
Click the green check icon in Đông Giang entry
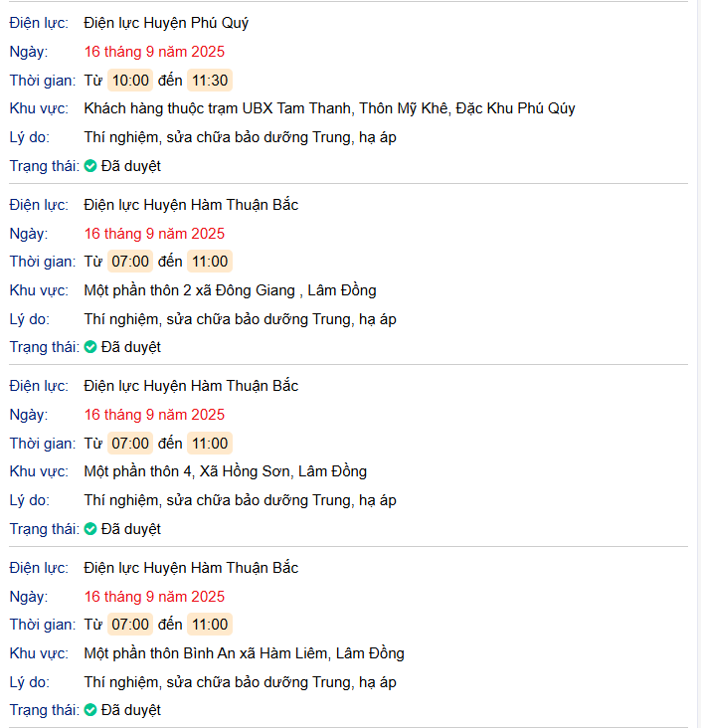(x=90, y=347)
